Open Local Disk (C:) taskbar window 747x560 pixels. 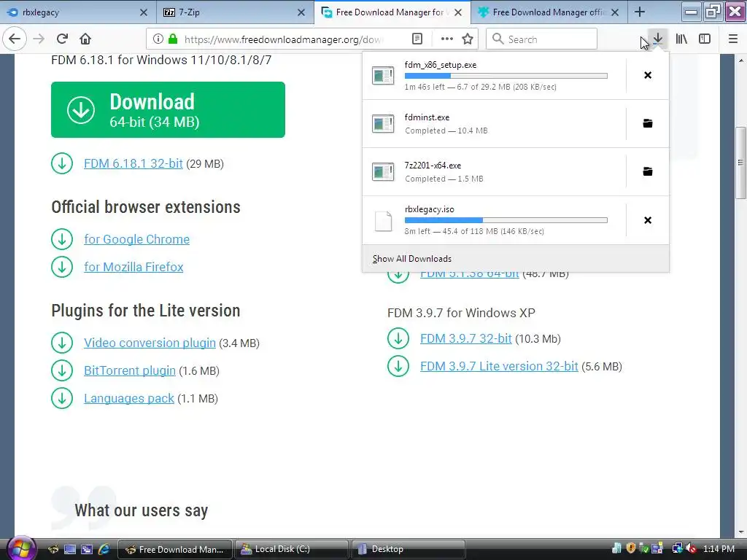[292, 549]
